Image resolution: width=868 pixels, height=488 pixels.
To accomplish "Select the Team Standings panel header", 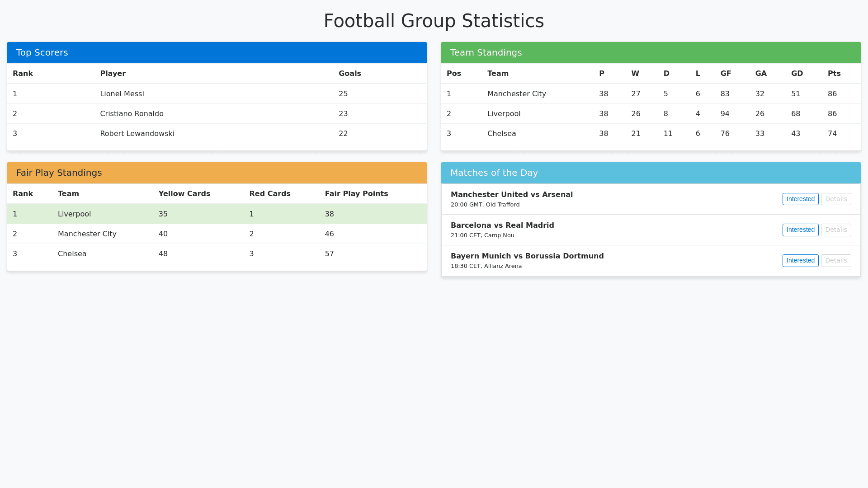I will [x=651, y=53].
